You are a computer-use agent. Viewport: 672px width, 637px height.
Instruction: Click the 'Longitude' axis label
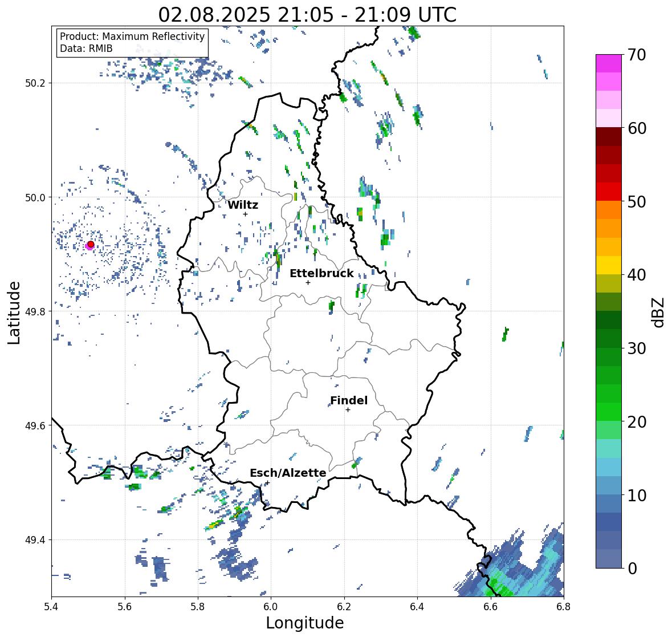[305, 623]
